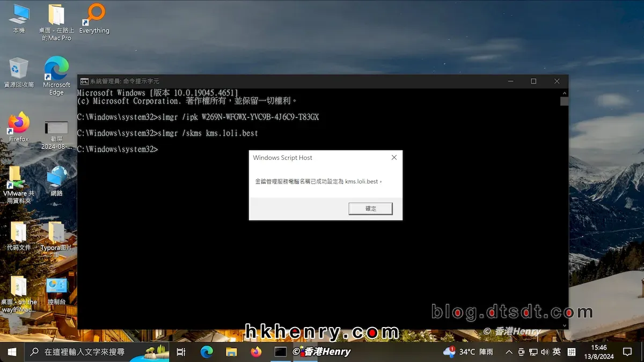Open the Action Center notification button
The width and height of the screenshot is (644, 362).
(x=627, y=352)
